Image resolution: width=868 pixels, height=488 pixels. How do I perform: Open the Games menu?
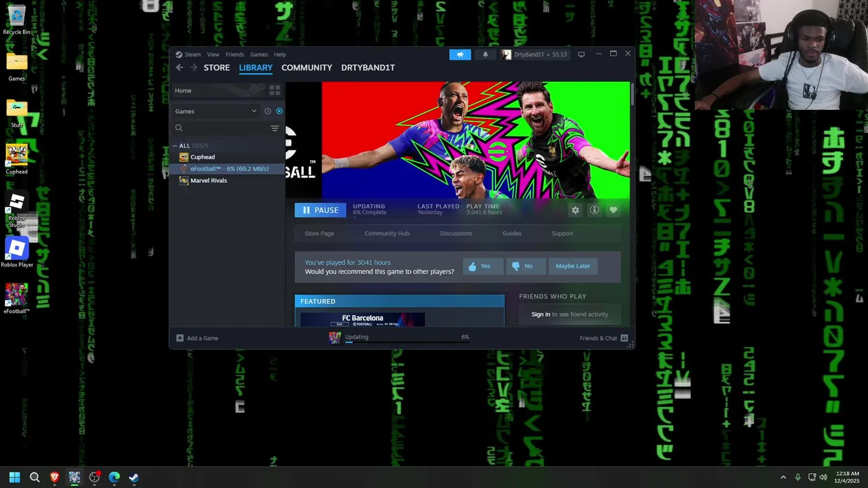pos(259,54)
